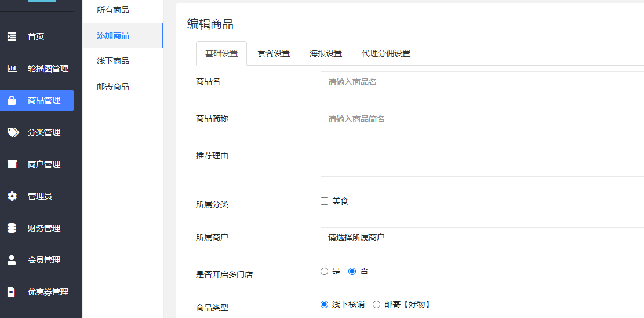This screenshot has height=318, width=644.
Task: Click the 所属分类 field label
Action: click(212, 204)
